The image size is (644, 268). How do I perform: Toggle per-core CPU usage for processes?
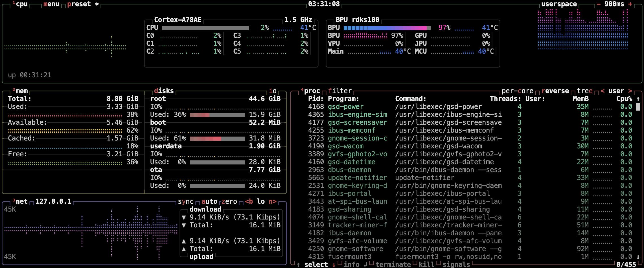[518, 91]
